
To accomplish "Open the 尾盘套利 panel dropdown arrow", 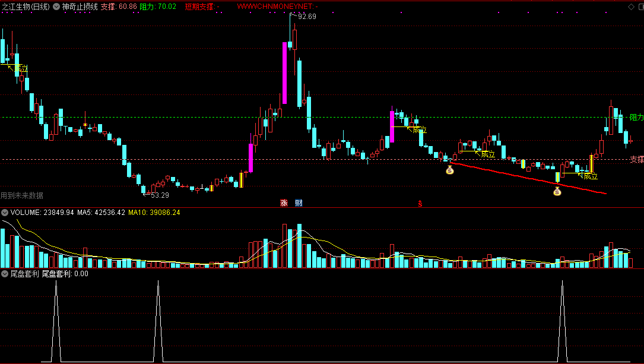I will click(x=5, y=274).
